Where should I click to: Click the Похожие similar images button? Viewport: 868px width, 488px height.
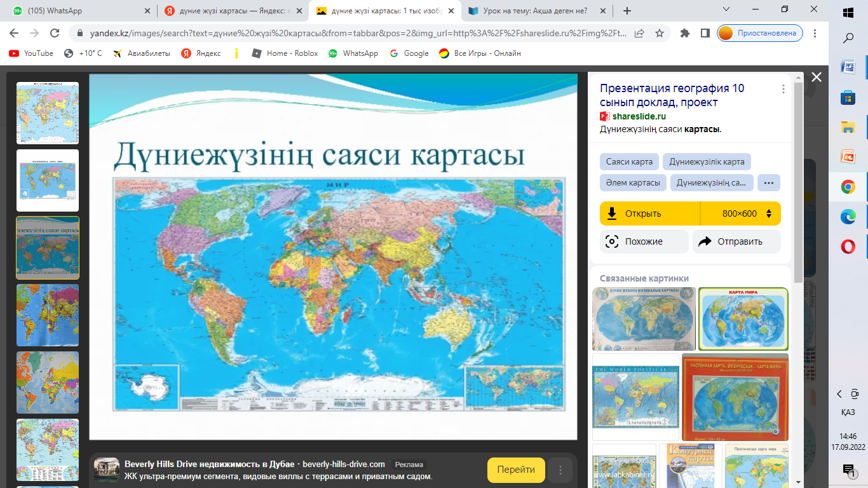pyautogui.click(x=644, y=241)
